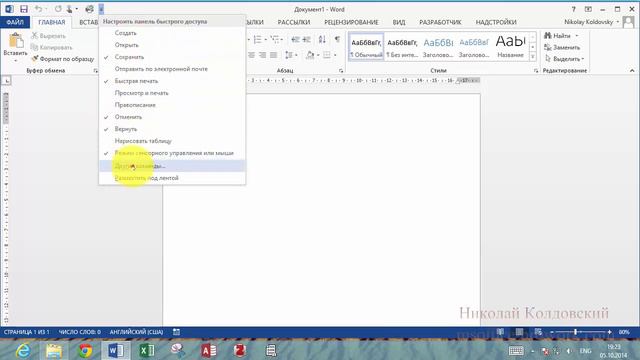Click the numbered list icon in ribbon
This screenshot has height=360, width=640.
point(257,39)
